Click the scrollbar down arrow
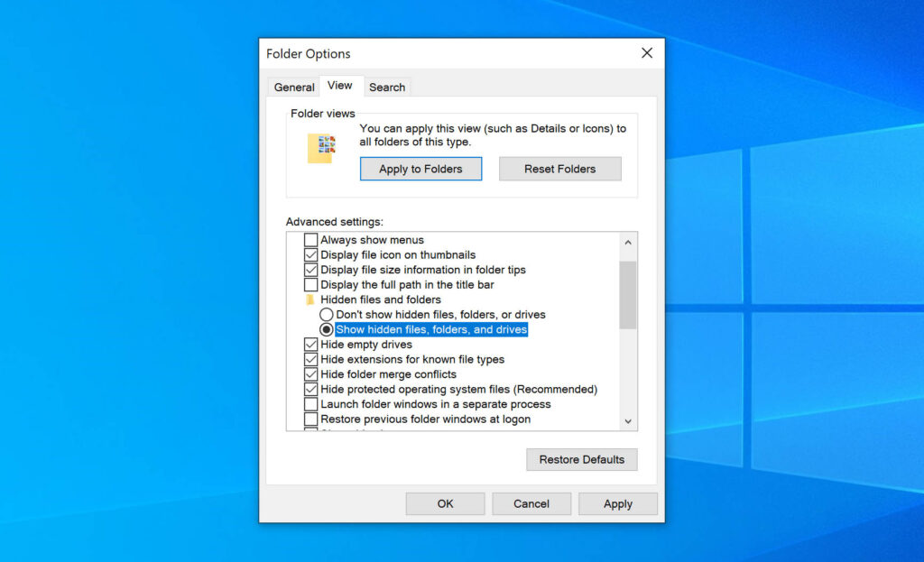The width and height of the screenshot is (924, 562). 629,421
